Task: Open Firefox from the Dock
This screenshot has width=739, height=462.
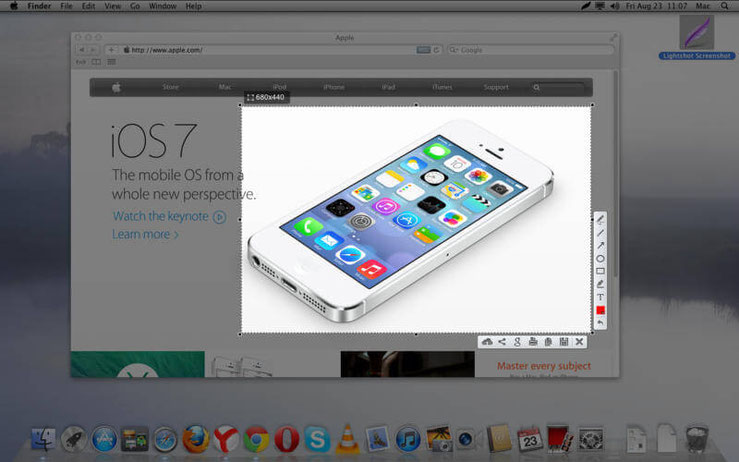Action: click(x=196, y=439)
